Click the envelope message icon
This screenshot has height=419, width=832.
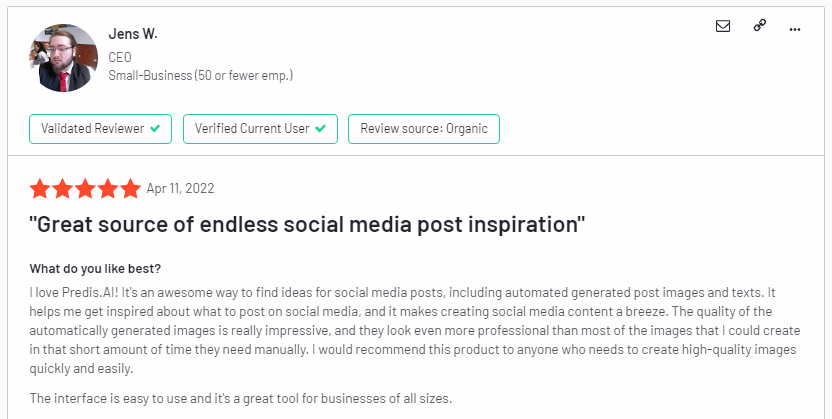pos(723,26)
